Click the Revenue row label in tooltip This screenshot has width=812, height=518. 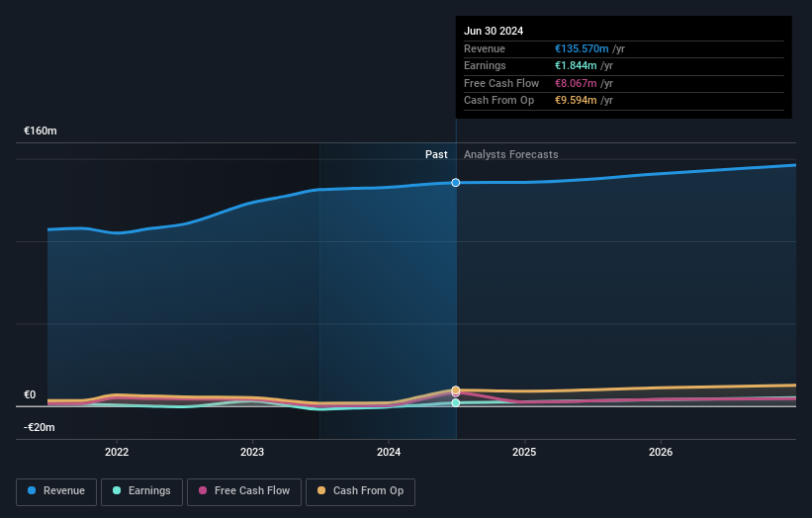tap(485, 48)
